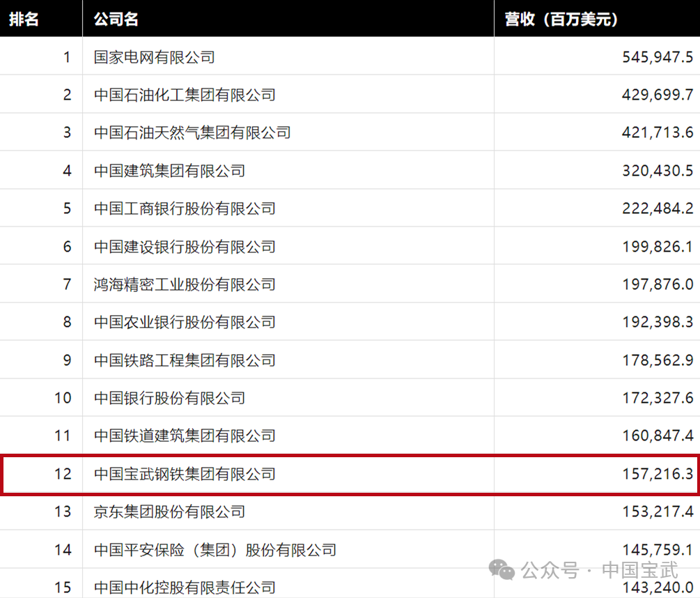The width and height of the screenshot is (700, 598).
Task: Click highlighted 中国宝武钢铁集团有限公司 name
Action: (185, 474)
